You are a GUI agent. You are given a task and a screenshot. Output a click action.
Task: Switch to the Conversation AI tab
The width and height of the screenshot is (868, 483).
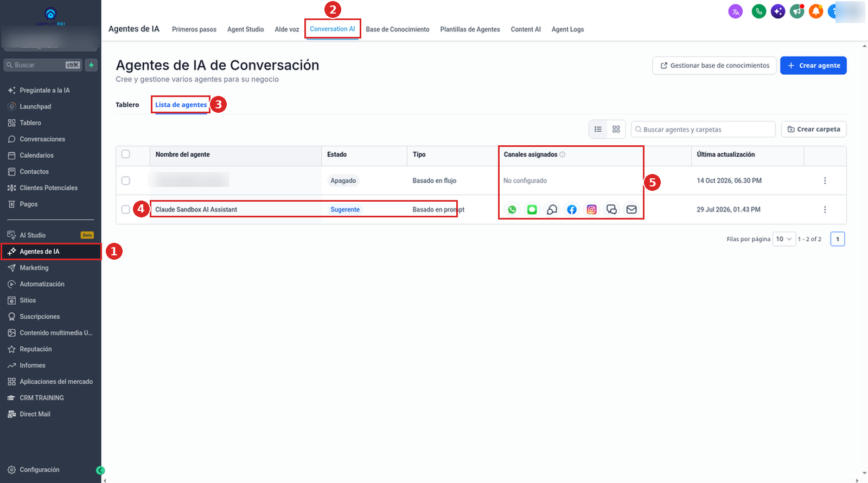pyautogui.click(x=333, y=29)
